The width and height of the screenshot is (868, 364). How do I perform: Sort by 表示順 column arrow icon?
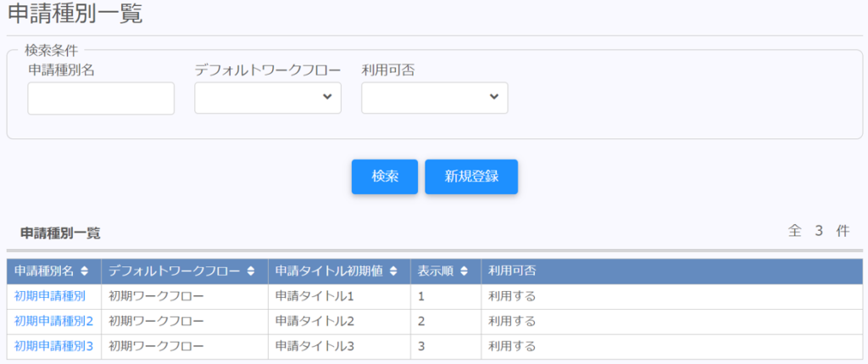point(464,272)
